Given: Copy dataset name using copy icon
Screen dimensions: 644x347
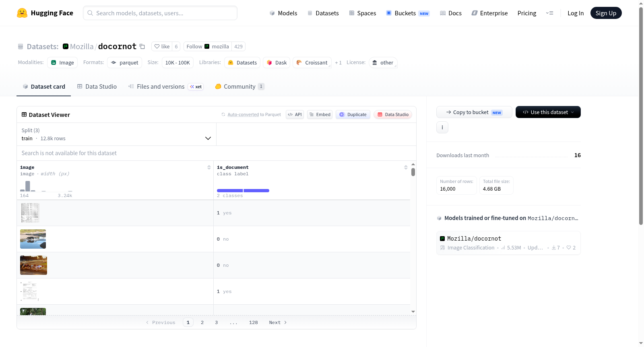Looking at the screenshot, I should point(142,46).
